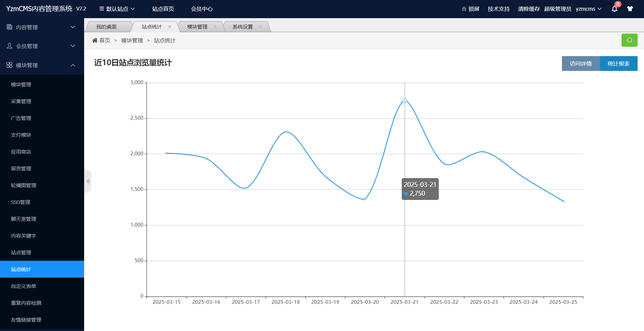644x331 pixels.
Task: Click the lock screen icon
Action: (464, 9)
